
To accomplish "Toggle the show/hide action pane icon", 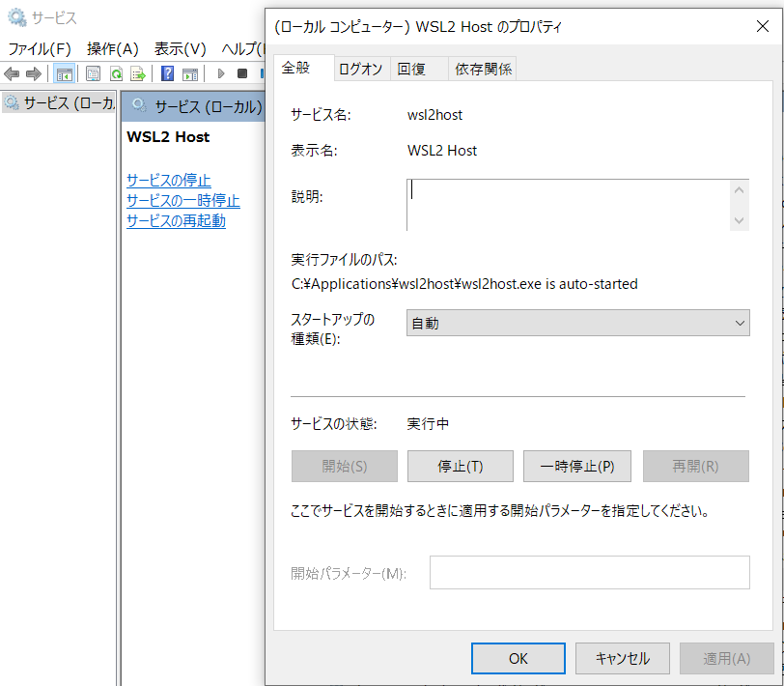I will coord(190,74).
